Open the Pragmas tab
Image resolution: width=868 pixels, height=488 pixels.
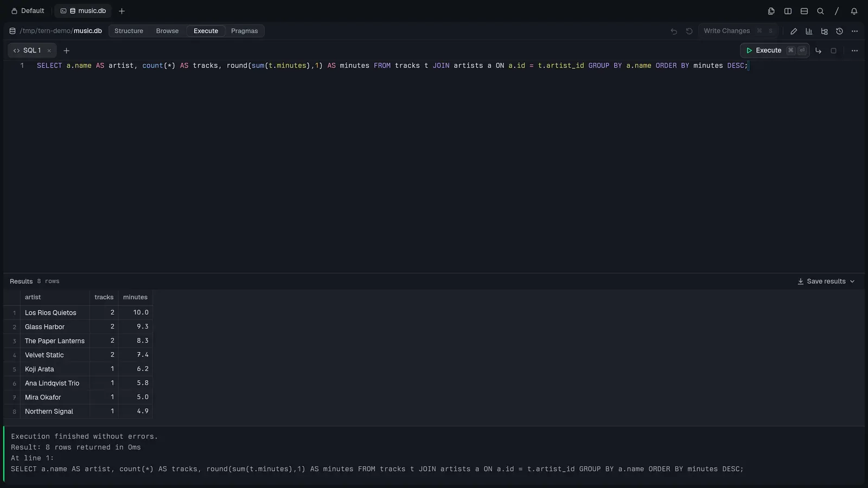244,31
